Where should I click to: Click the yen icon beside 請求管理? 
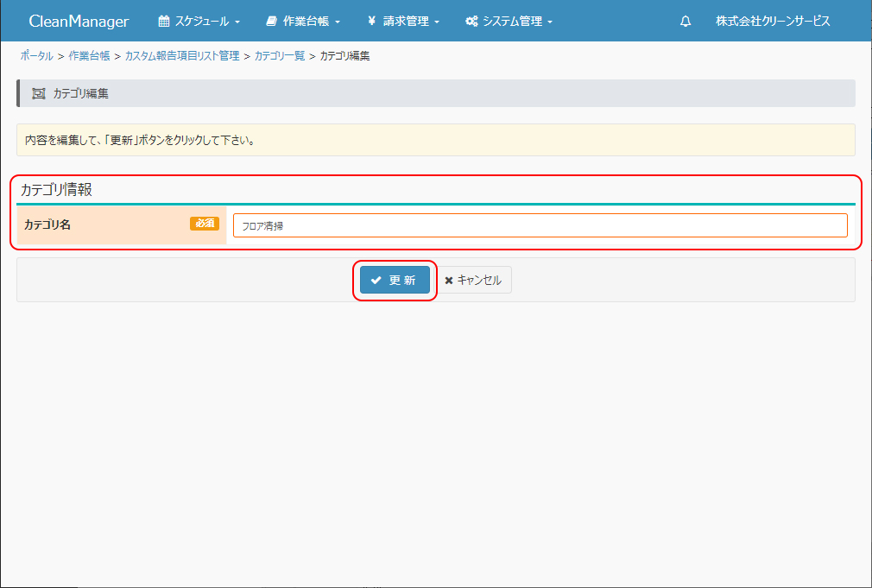(x=371, y=22)
